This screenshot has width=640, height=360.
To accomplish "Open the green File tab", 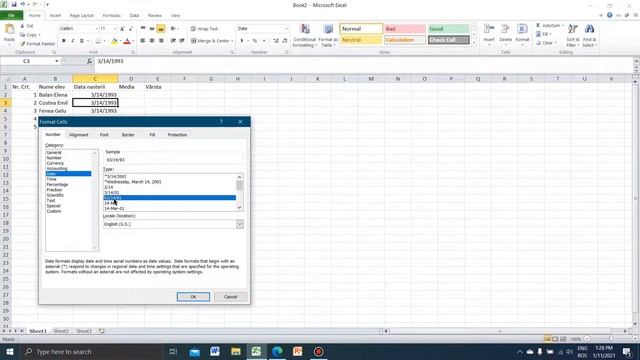I will click(11, 16).
